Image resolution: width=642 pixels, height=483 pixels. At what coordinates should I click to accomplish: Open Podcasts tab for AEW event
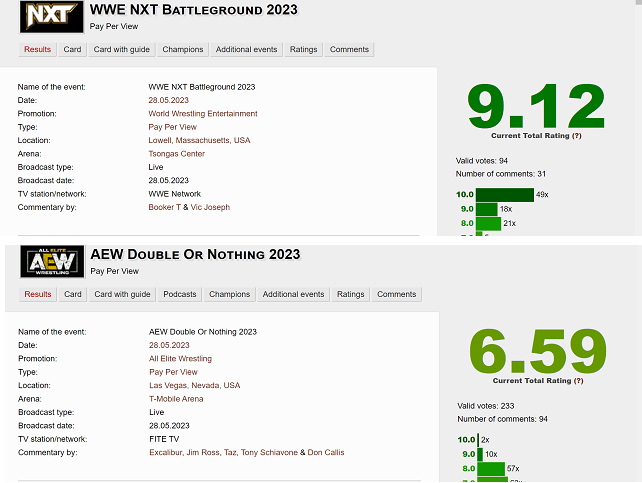180,294
